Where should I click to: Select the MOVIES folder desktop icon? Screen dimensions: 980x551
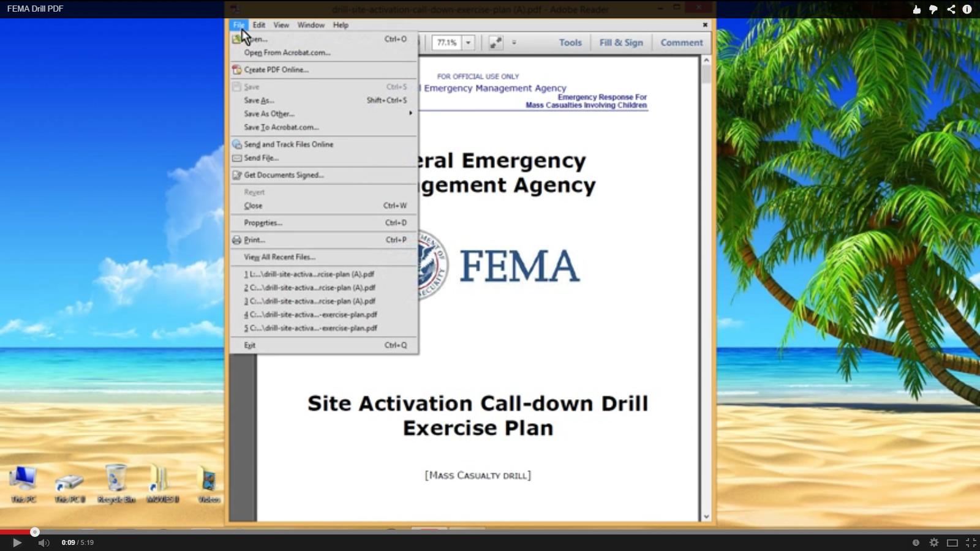[x=162, y=484]
